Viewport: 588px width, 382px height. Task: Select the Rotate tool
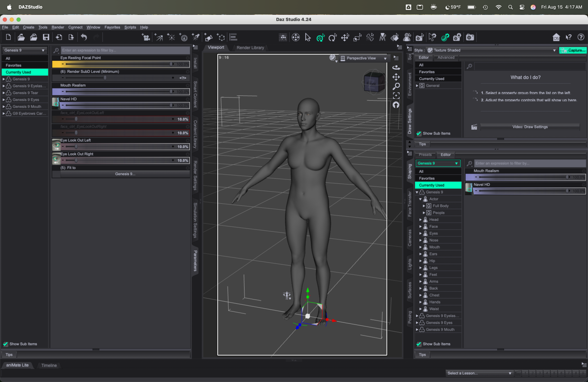(x=333, y=37)
